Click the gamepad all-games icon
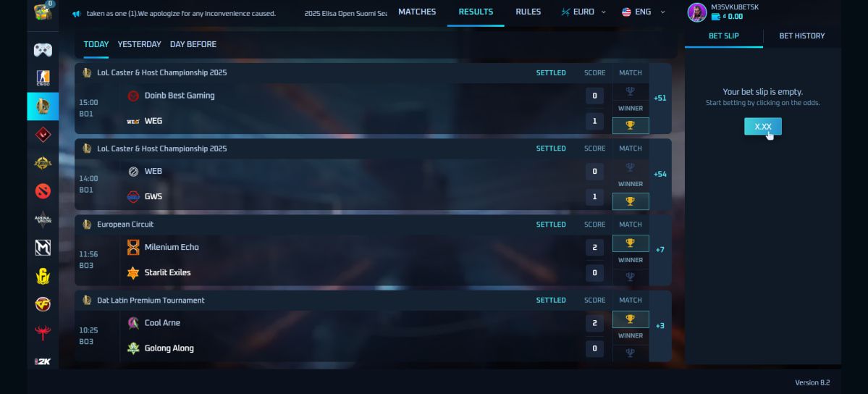868x394 pixels. [43, 50]
